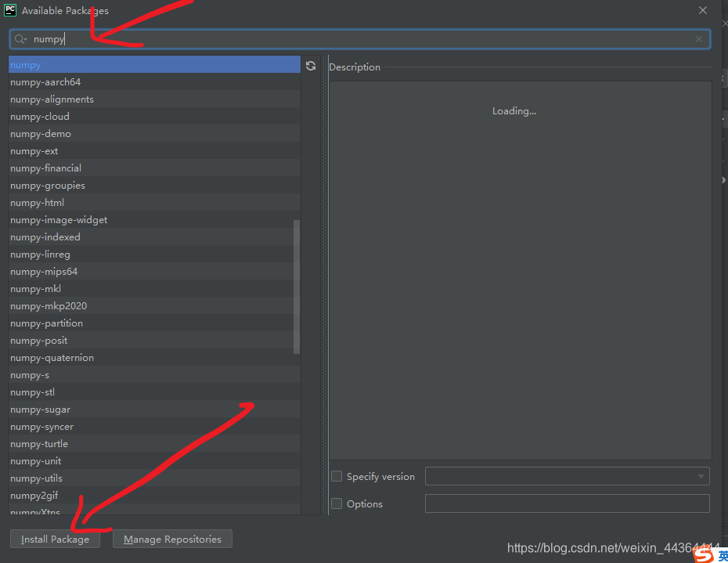
Task: Enable the Options checkbox
Action: pos(337,503)
